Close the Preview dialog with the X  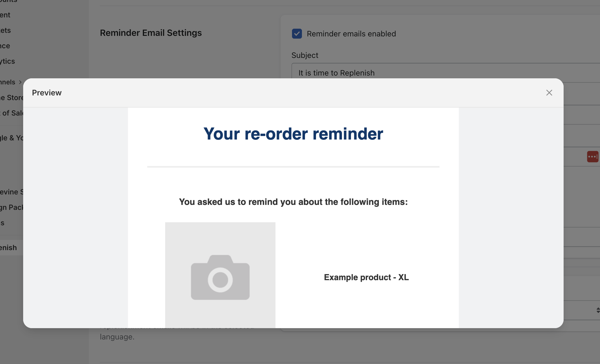click(x=549, y=93)
